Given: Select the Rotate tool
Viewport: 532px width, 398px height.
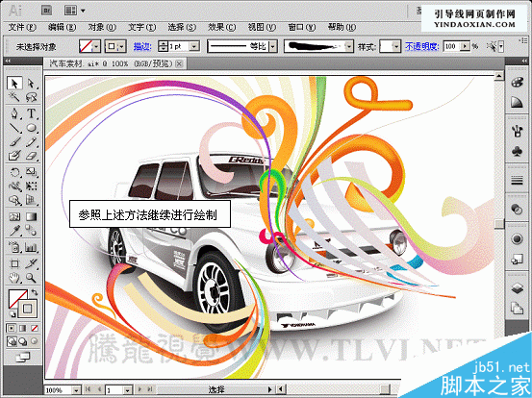Looking at the screenshot, I should pyautogui.click(x=14, y=172).
